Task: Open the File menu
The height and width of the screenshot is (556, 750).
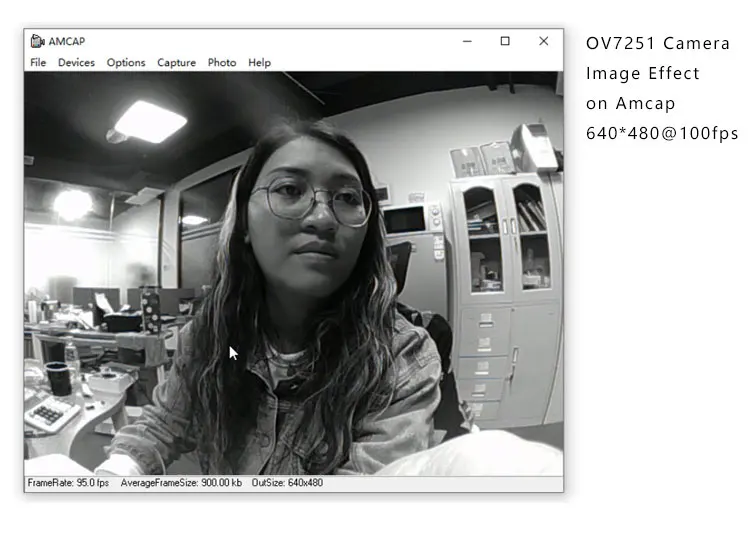Action: coord(38,62)
